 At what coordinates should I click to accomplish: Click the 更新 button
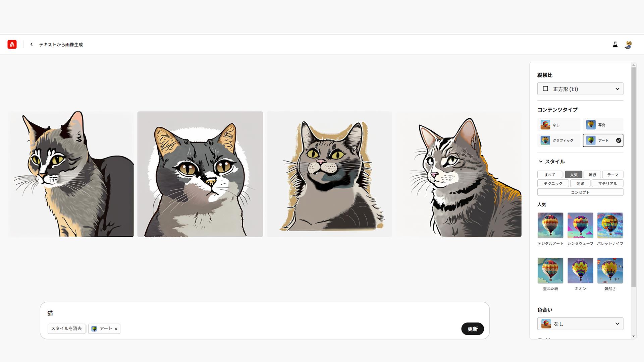pos(473,329)
